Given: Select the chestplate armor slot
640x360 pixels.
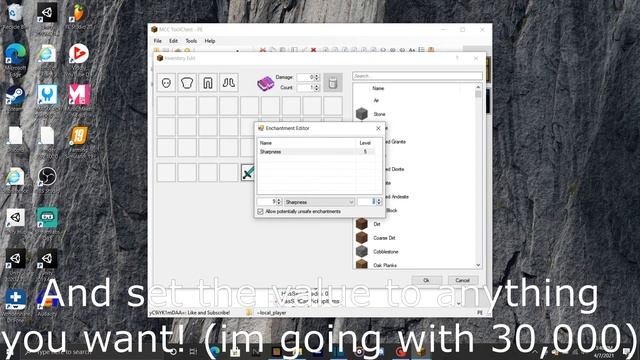Looking at the screenshot, I should [x=187, y=83].
